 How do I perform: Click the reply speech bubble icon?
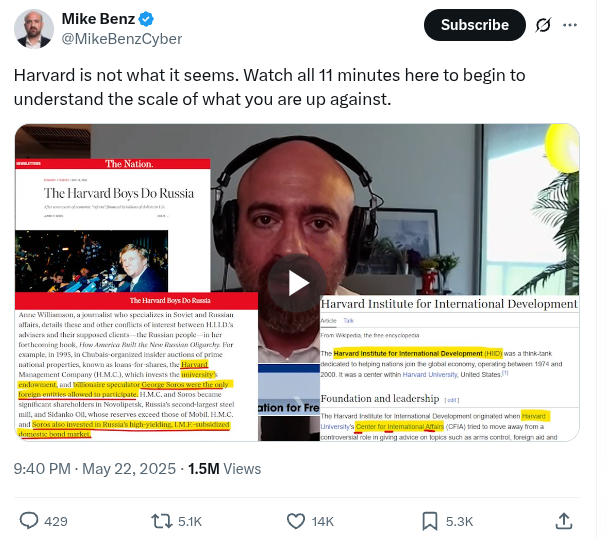(29, 521)
